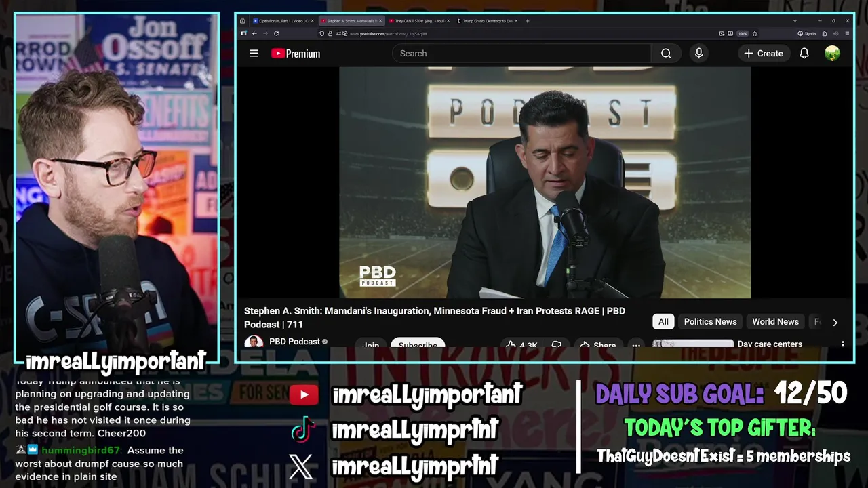
Task: Open the browser sidebar icon beside the tabs
Action: (243, 21)
